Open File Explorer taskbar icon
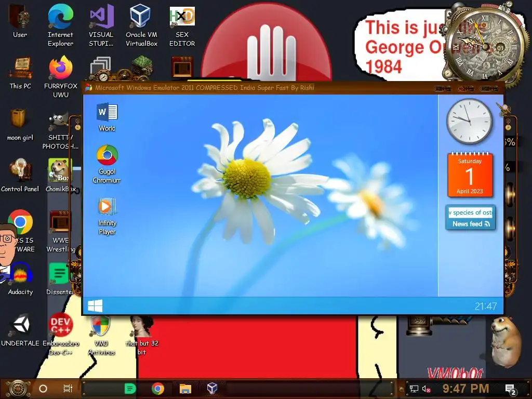The height and width of the screenshot is (399, 532). coord(185,389)
